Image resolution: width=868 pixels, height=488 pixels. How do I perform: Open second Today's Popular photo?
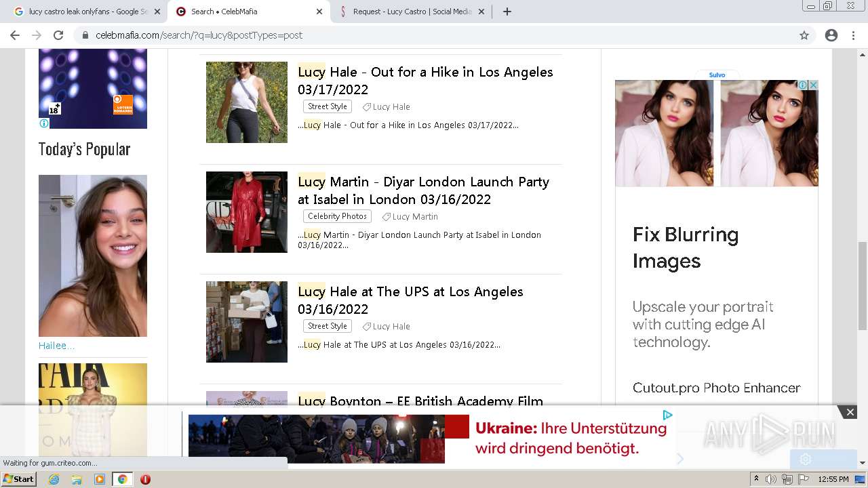coord(93,410)
